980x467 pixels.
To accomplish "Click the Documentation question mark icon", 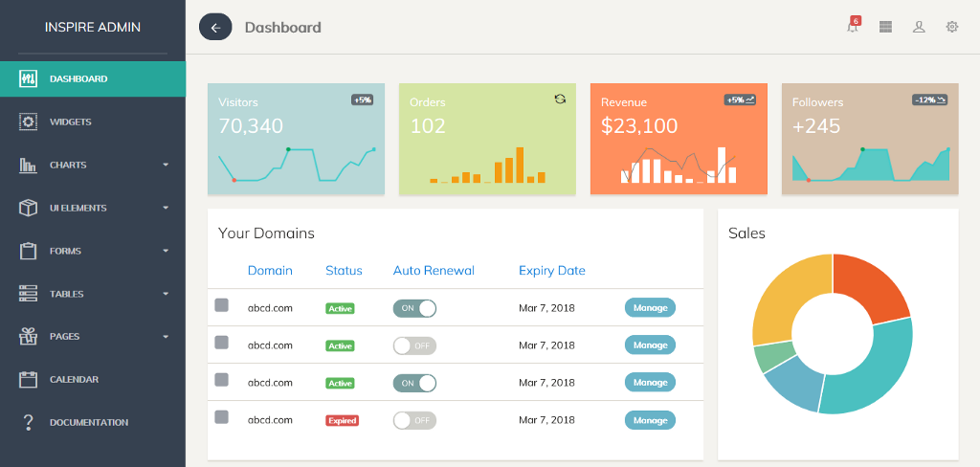I will point(29,422).
